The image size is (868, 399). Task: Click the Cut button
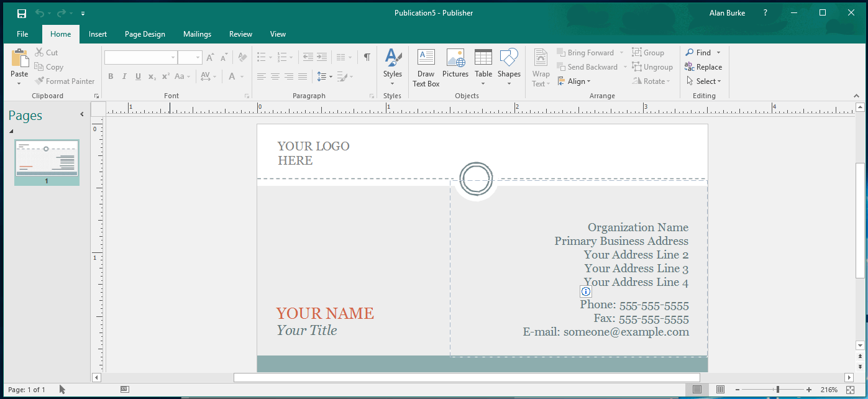[47, 52]
